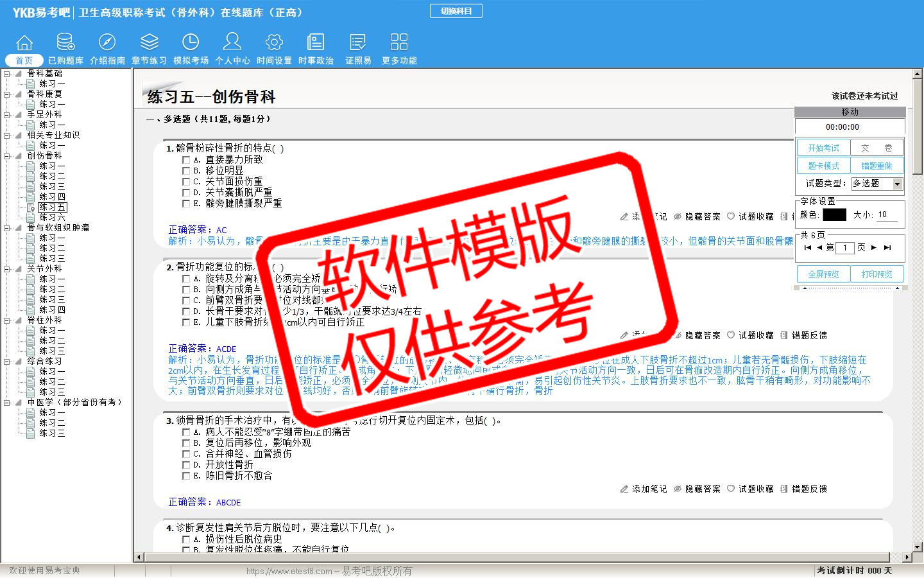924x578 pixels.
Task: Open 更多功能 grid icon
Action: tap(399, 43)
